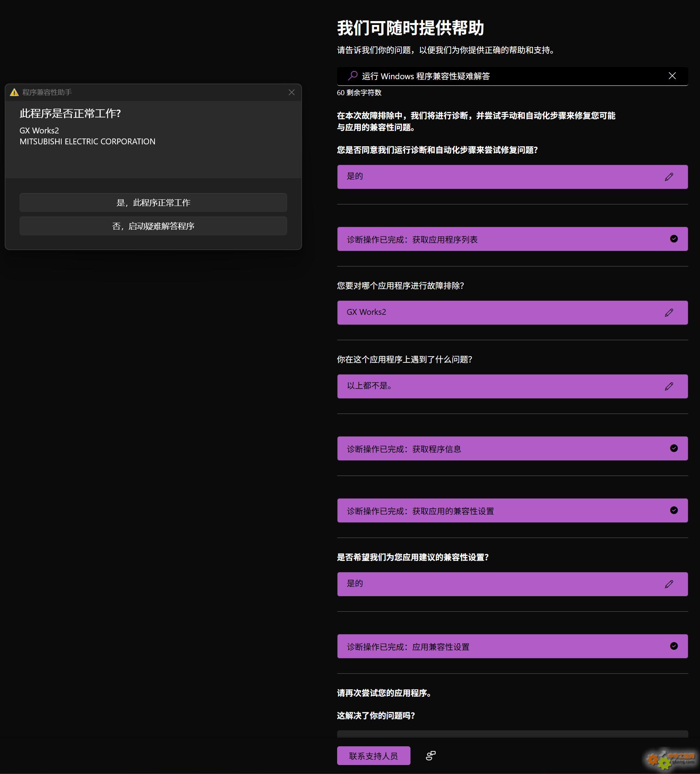Edit the 以上都不是 answer with pencil icon
The image size is (700, 774).
coord(669,387)
